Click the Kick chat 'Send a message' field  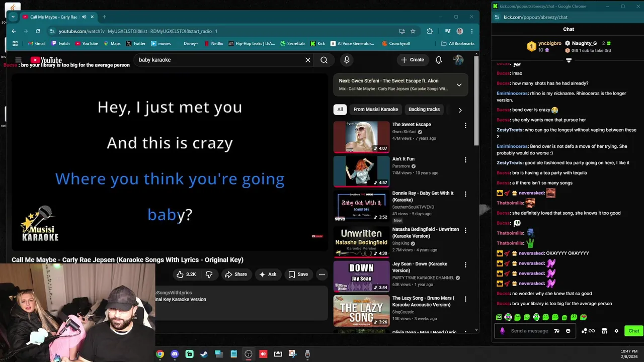529,331
